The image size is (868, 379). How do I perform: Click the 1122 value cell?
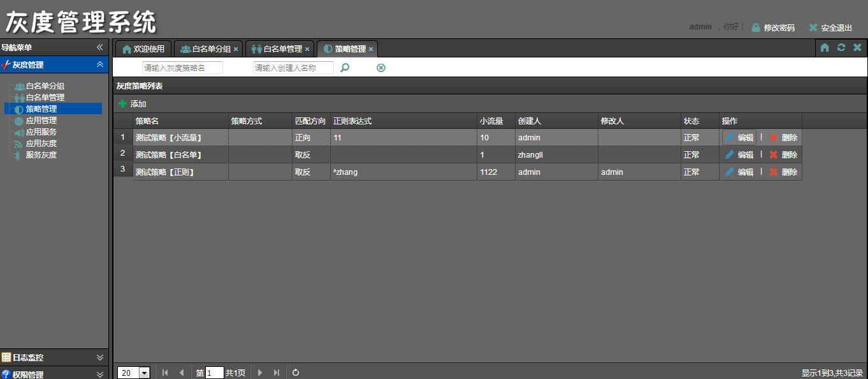tap(496, 172)
